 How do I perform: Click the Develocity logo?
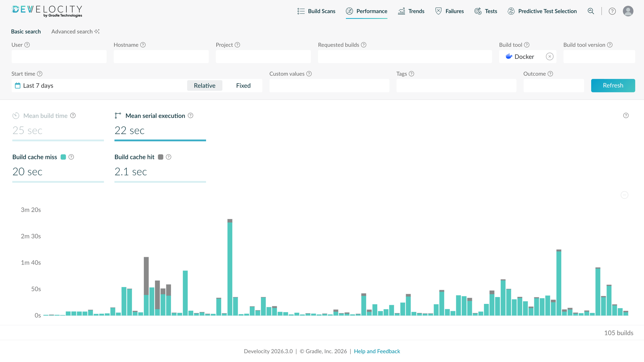click(47, 11)
